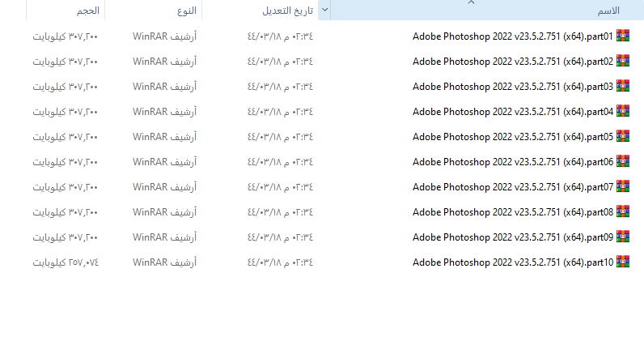Viewport: 644px width, 337px height.
Task: Select the part05 WinRAR archive icon
Action: (x=623, y=136)
